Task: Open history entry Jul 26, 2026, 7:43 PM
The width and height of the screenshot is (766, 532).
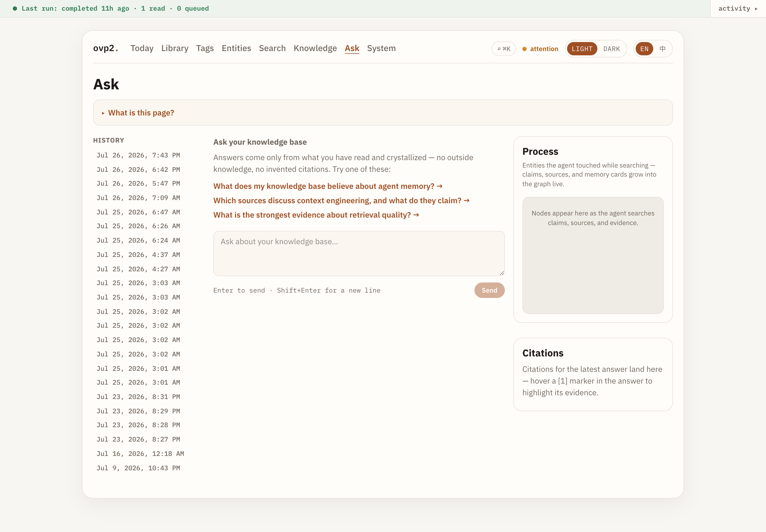Action: pyautogui.click(x=138, y=155)
